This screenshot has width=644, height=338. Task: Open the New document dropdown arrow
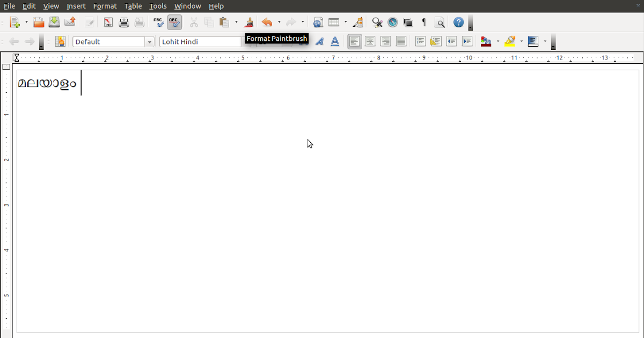pyautogui.click(x=26, y=23)
